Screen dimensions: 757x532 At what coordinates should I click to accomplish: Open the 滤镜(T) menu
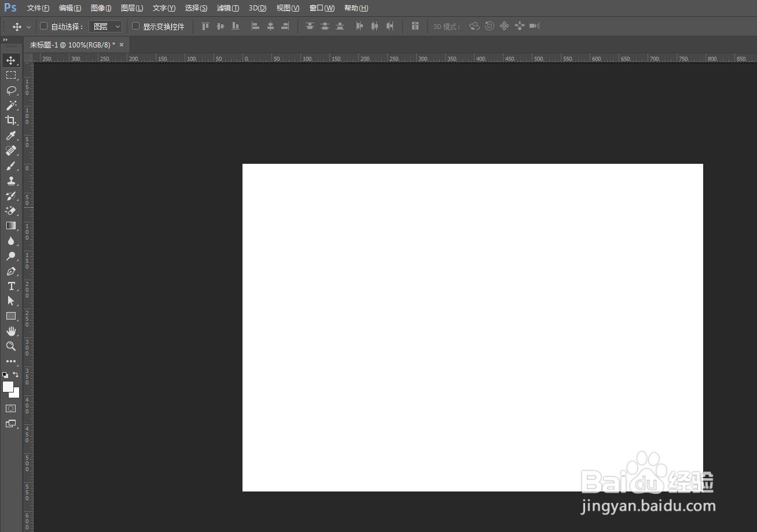coord(228,8)
